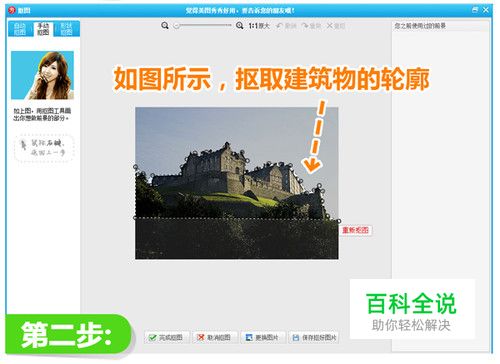
Task: Click the 取消抠图 cancel cutout button
Action: coord(215,337)
